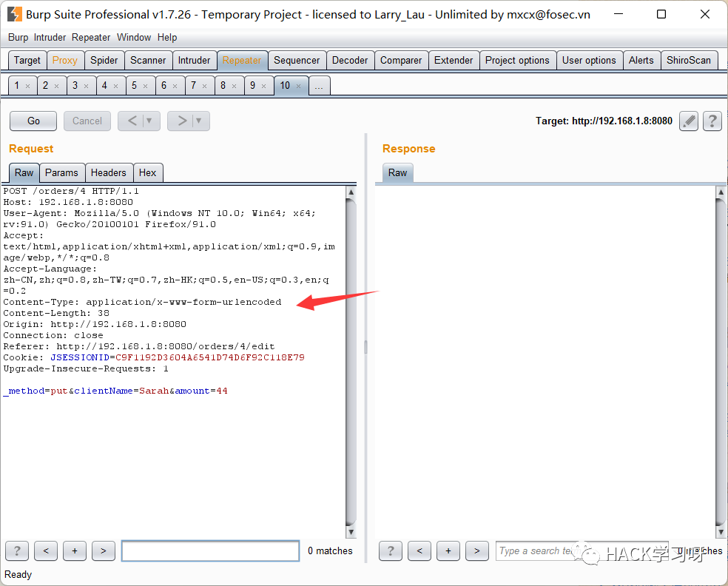Select the request Raw tab

pos(24,172)
